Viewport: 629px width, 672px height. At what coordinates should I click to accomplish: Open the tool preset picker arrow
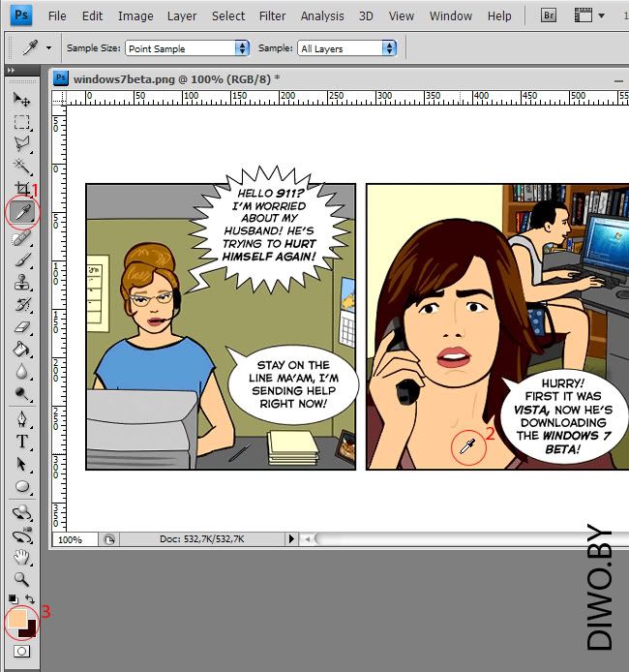[48, 48]
